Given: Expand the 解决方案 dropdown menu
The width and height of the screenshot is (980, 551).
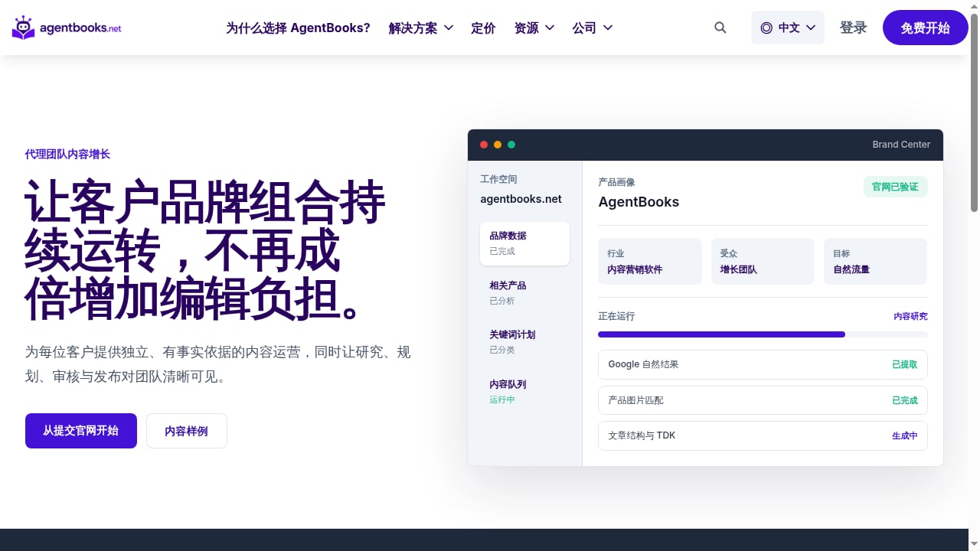Looking at the screenshot, I should (421, 28).
